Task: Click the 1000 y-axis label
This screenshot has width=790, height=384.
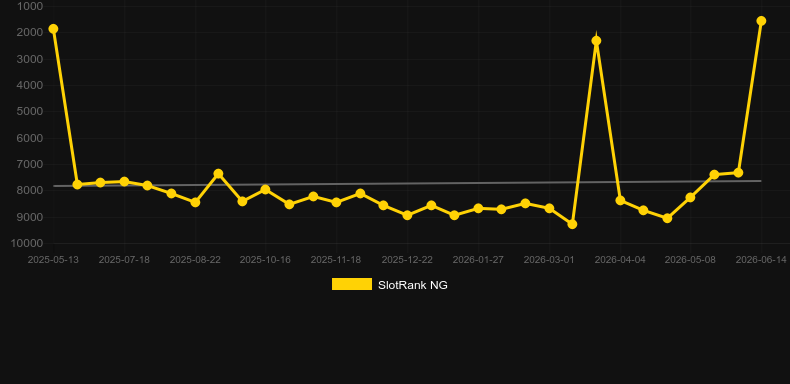Action: pos(30,6)
